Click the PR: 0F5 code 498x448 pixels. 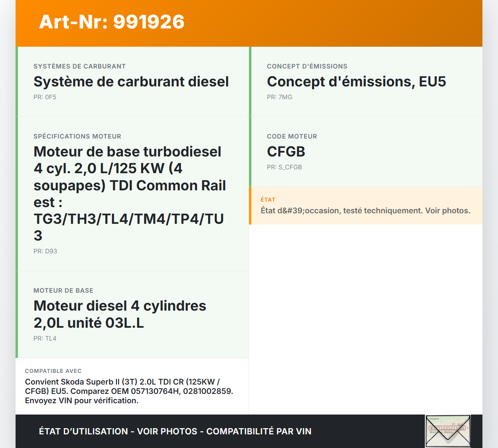[45, 97]
